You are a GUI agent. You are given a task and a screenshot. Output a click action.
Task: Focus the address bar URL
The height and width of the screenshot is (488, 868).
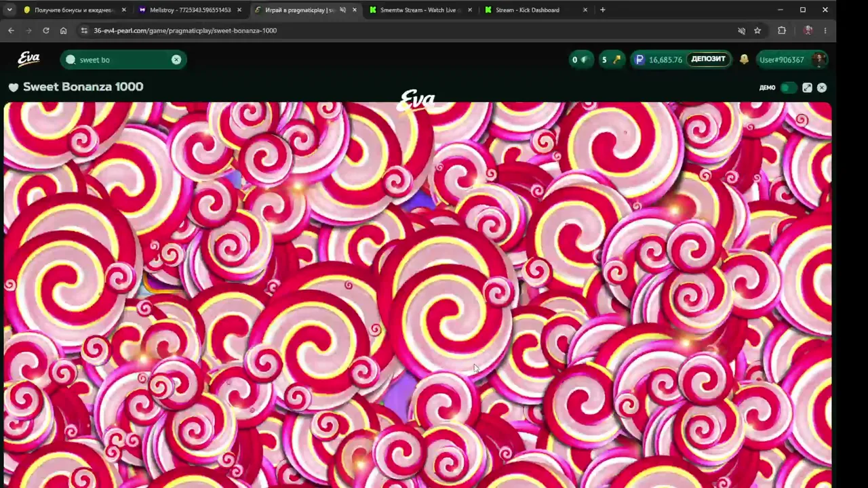[x=185, y=30]
